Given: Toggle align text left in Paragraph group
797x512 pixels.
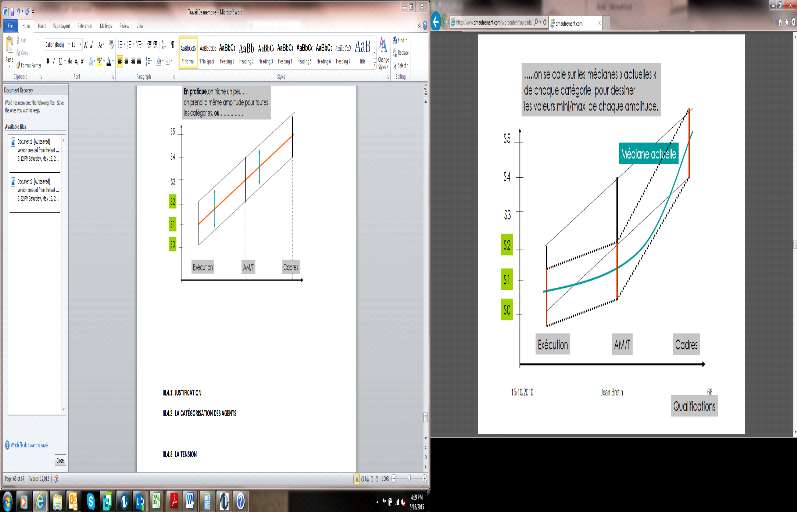Looking at the screenshot, I should pyautogui.click(x=120, y=61).
